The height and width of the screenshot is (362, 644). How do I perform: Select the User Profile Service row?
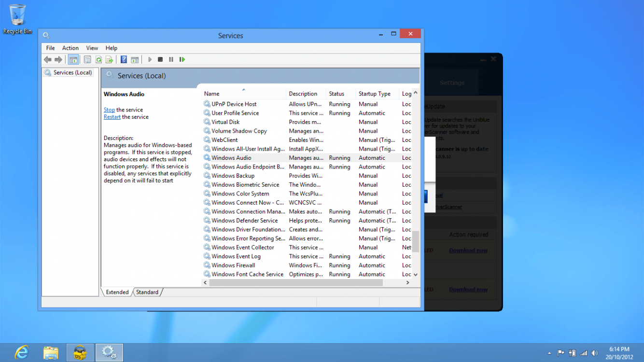[307, 113]
